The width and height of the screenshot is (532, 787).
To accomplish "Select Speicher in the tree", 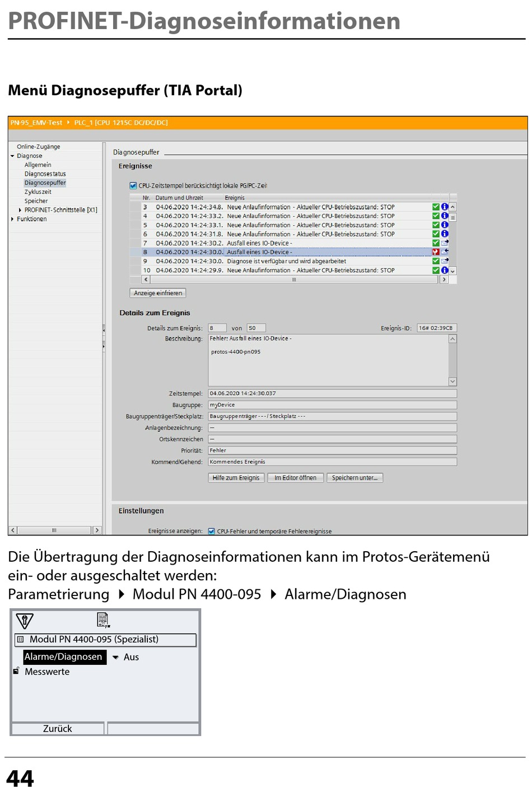I will tap(36, 201).
